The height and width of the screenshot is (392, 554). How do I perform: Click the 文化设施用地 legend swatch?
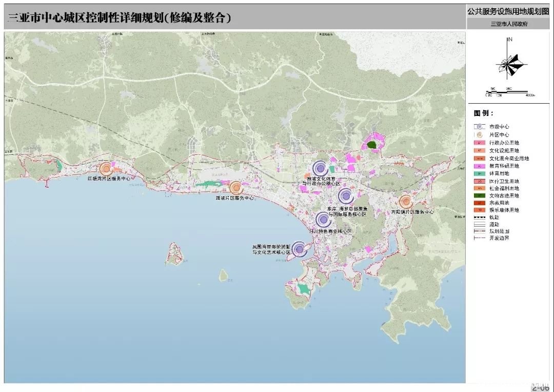tap(480, 150)
